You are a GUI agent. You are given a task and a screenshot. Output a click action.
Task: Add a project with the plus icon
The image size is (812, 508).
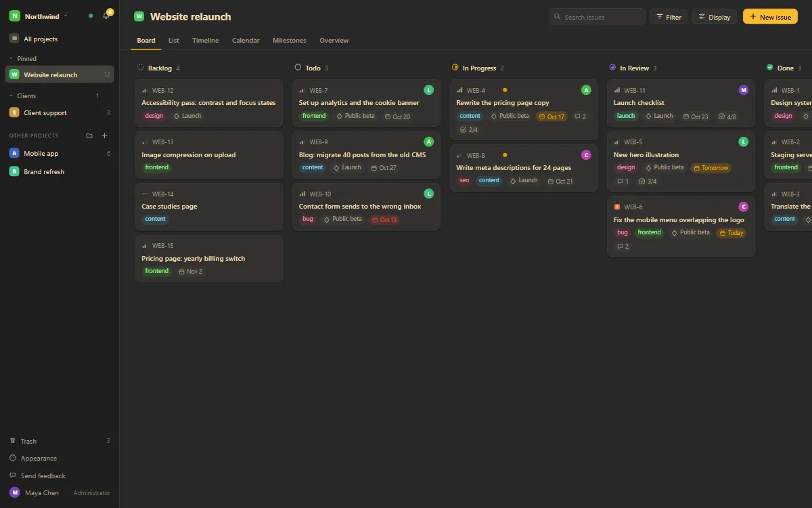click(104, 135)
